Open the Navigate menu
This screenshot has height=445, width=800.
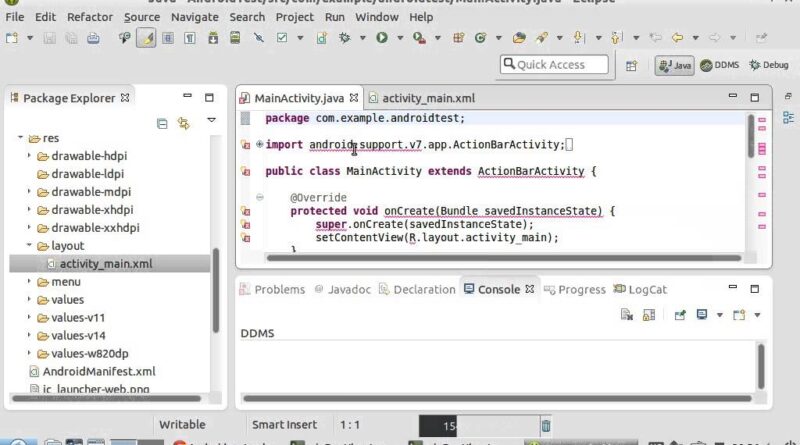[x=194, y=17]
